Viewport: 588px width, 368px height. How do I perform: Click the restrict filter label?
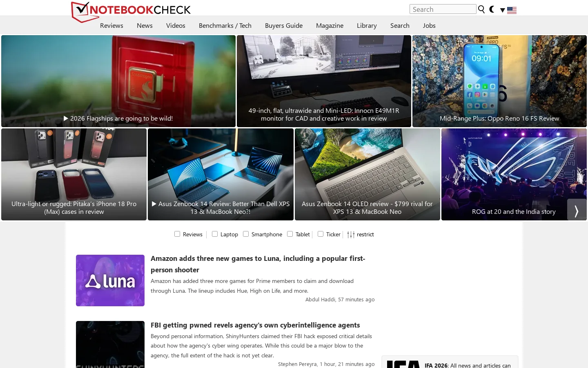(365, 234)
